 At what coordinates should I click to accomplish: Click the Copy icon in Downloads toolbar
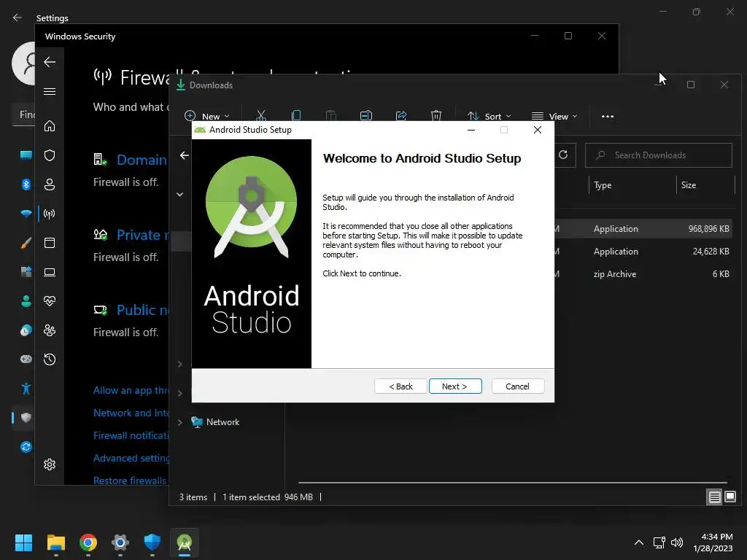296,116
